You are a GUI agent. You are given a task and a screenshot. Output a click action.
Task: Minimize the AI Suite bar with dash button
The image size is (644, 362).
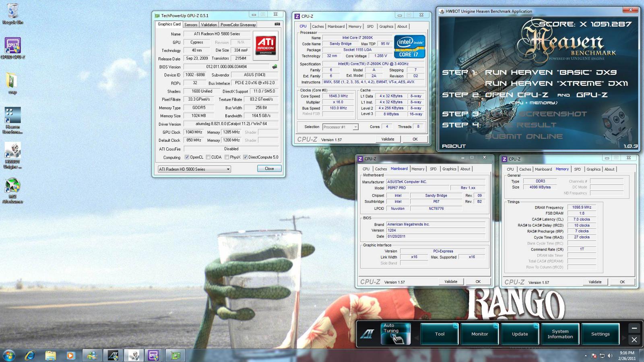(x=634, y=328)
